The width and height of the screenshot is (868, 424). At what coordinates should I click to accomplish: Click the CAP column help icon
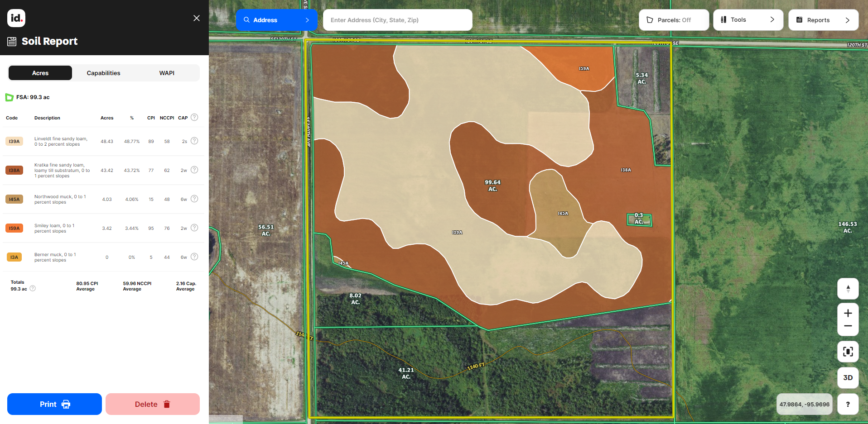(194, 117)
